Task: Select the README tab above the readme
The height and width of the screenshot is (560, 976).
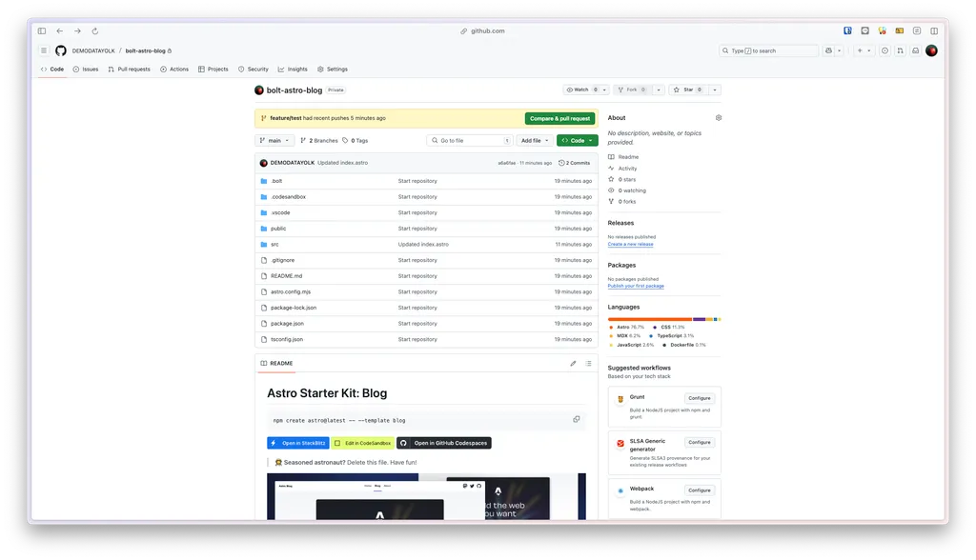Action: click(276, 364)
